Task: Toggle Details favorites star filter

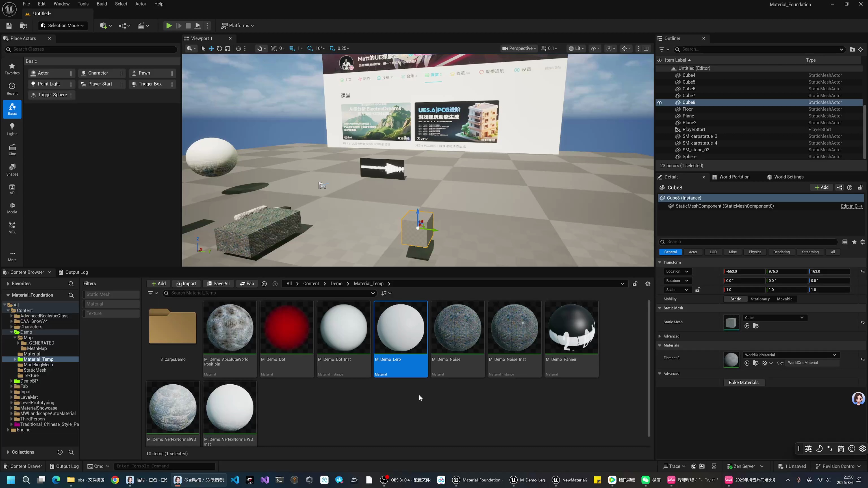Action: coord(854,242)
